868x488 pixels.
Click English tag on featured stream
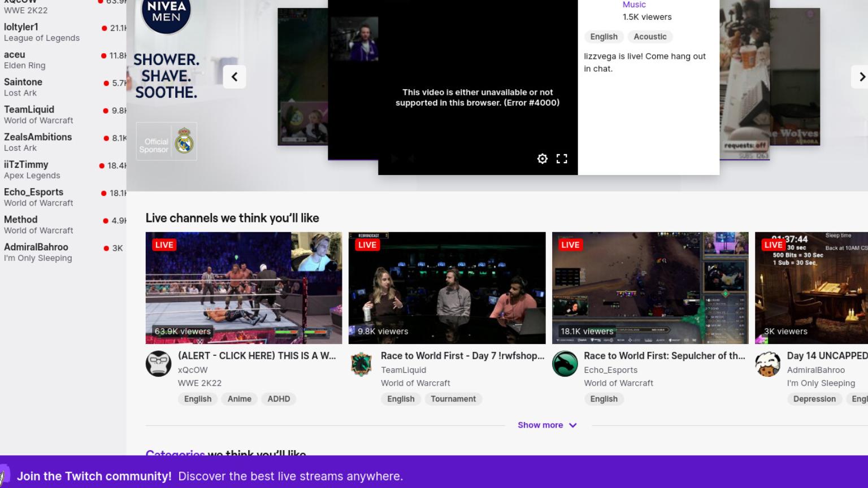(x=604, y=37)
